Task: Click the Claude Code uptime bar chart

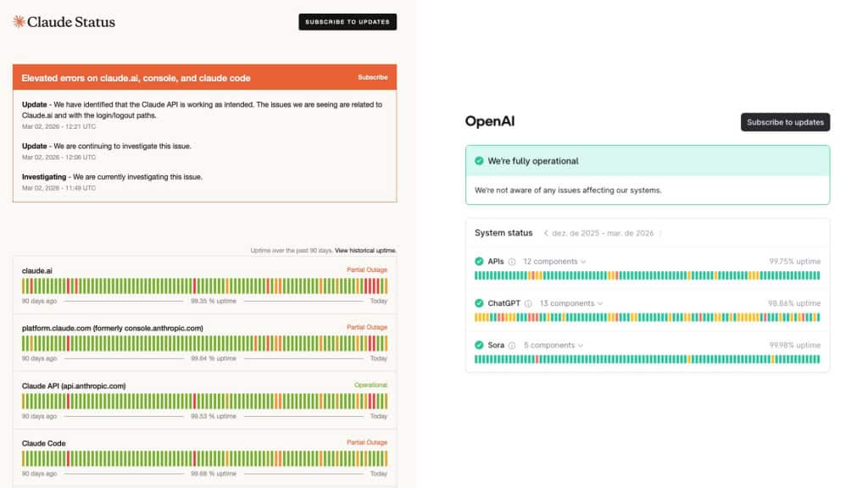Action: (x=204, y=458)
